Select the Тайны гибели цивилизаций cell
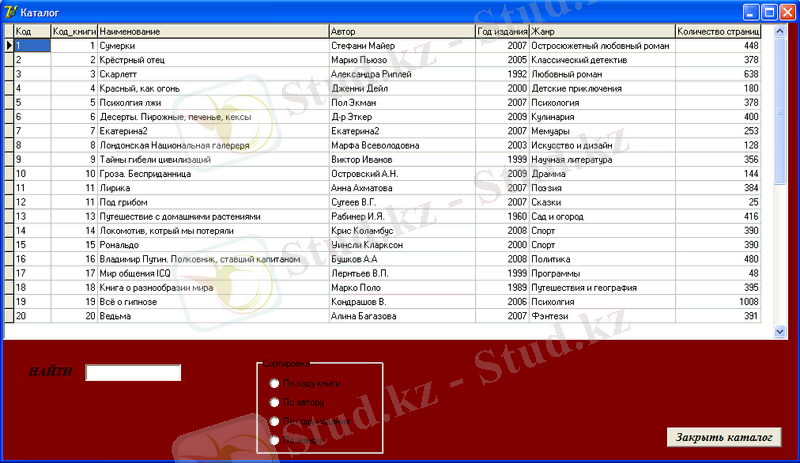This screenshot has width=800, height=463. pos(213,160)
